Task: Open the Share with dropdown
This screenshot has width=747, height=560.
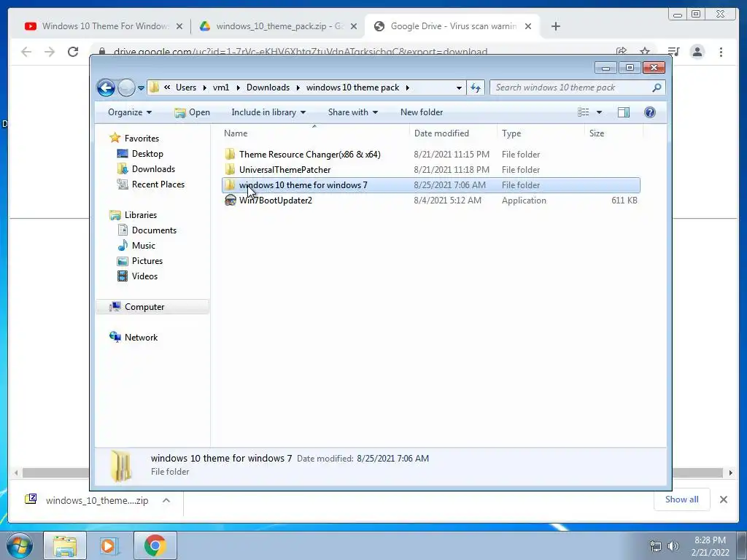Action: 352,112
